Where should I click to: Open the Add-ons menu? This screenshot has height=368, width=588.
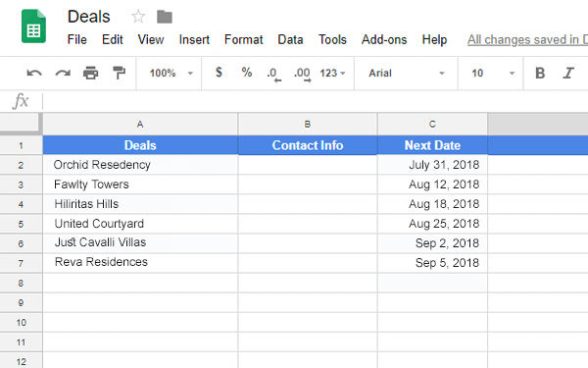click(384, 40)
